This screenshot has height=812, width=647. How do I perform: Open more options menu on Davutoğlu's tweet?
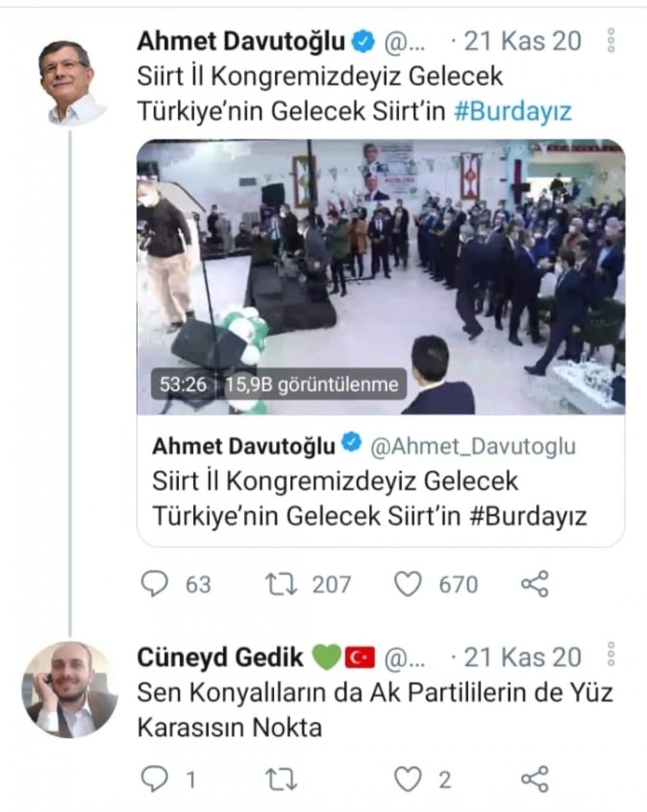(610, 41)
